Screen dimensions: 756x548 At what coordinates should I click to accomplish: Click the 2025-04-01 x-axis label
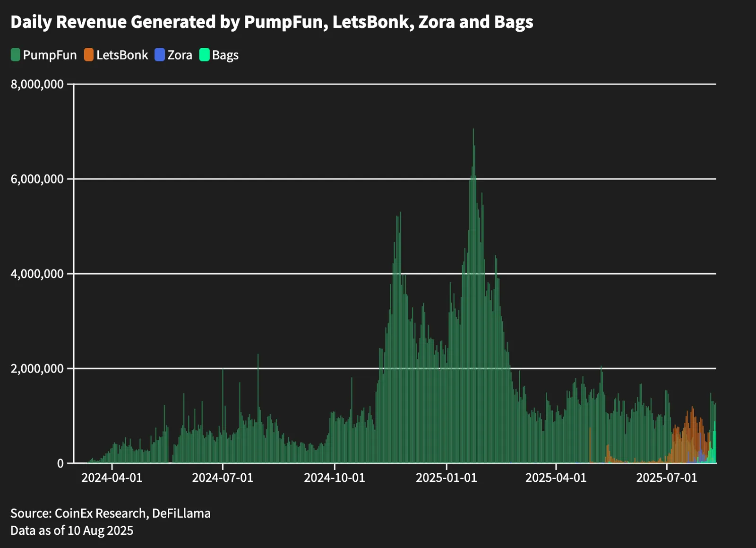tap(556, 478)
